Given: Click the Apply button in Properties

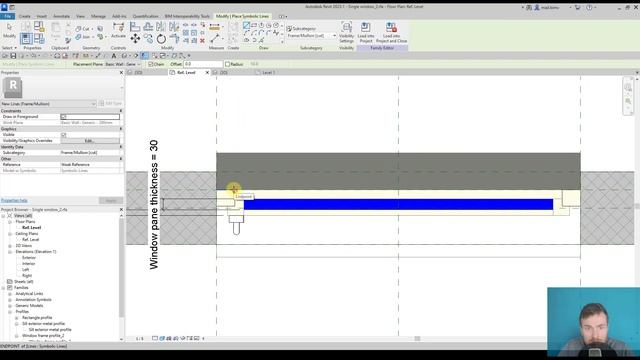Looking at the screenshot, I should [x=111, y=200].
